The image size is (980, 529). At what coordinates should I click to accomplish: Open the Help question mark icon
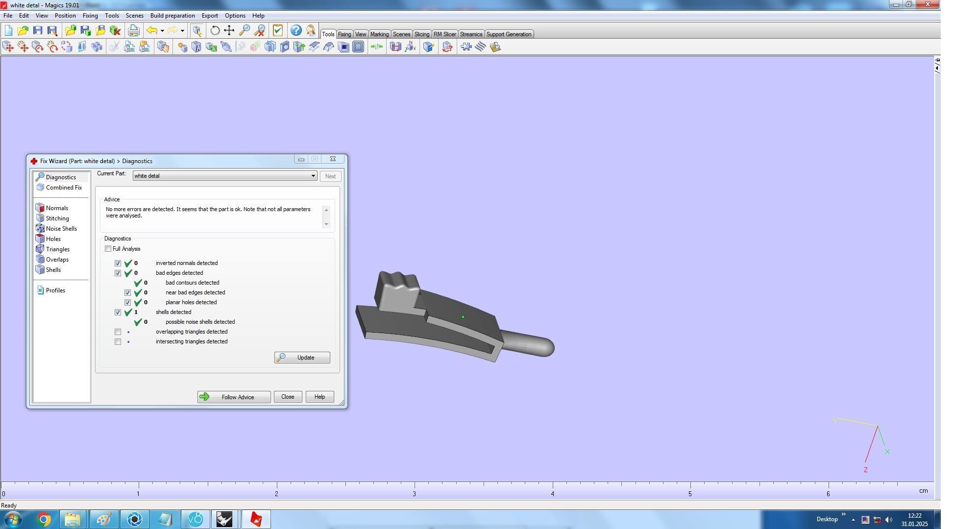pyautogui.click(x=295, y=30)
